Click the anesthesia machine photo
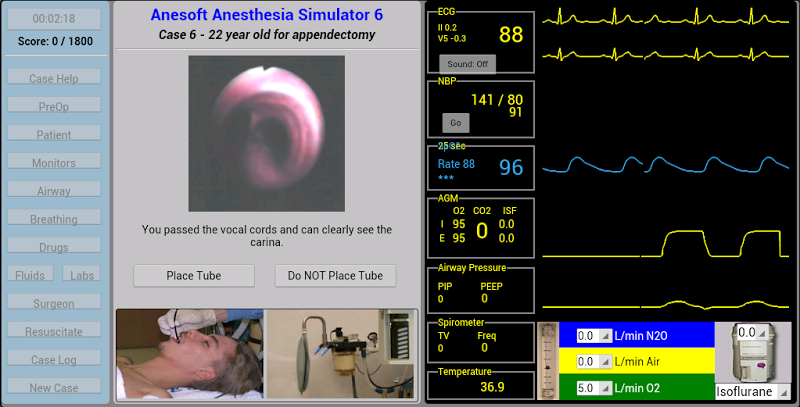The height and width of the screenshot is (407, 800). [x=341, y=353]
